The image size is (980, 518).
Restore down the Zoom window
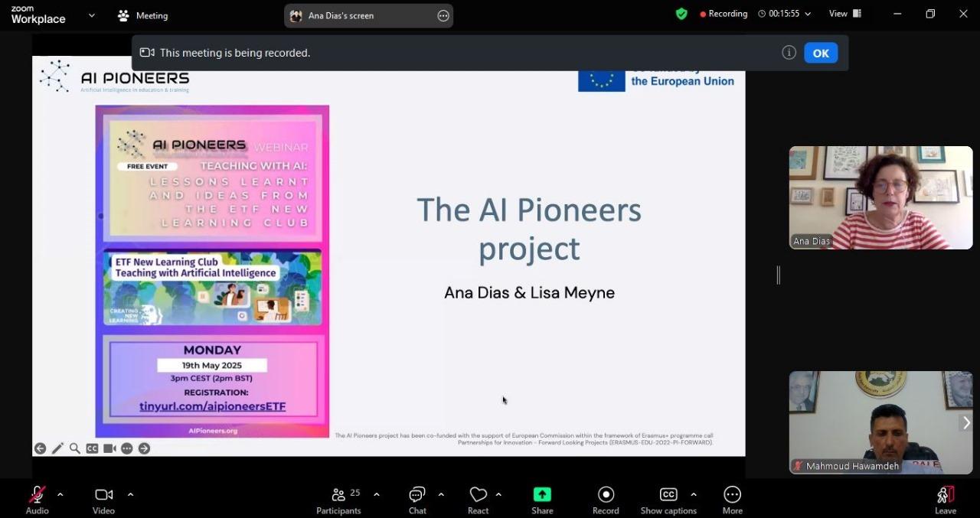(x=930, y=14)
